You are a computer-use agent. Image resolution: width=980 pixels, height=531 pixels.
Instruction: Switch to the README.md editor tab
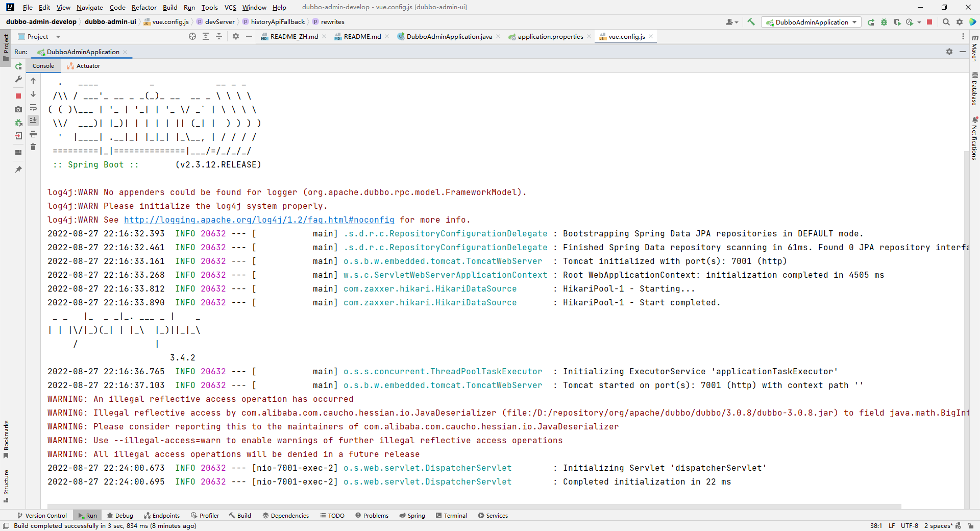(x=361, y=36)
